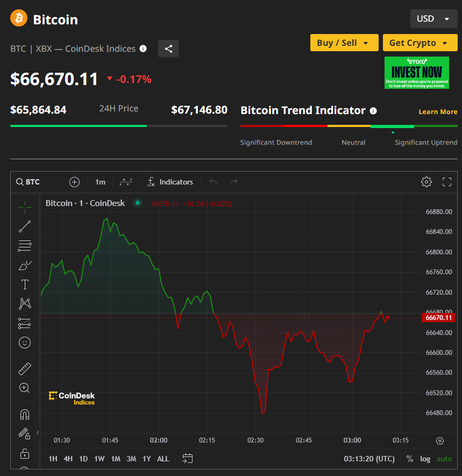The image size is (462, 476).
Task: Toggle percent scale on price axis
Action: click(410, 459)
